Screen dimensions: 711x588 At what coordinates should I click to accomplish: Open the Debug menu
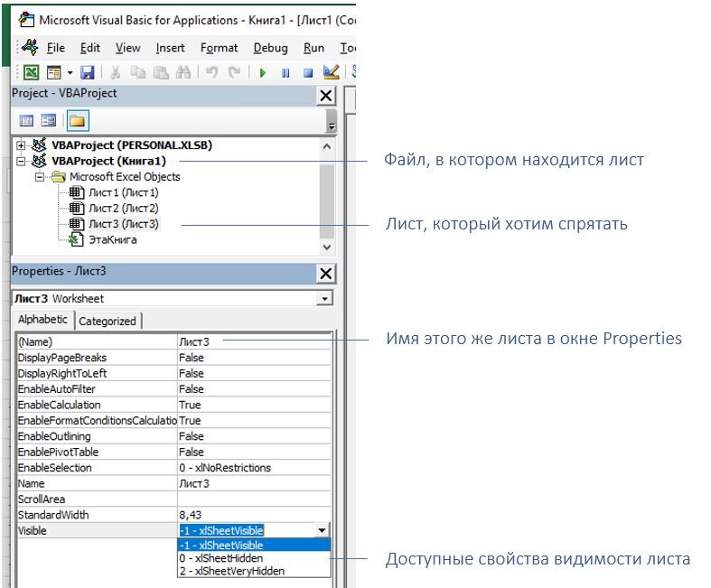[x=271, y=48]
